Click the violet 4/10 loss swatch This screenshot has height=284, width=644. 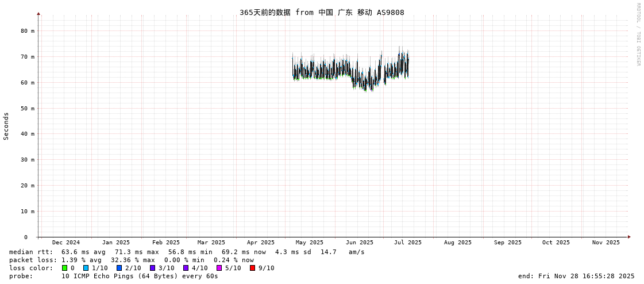tap(186, 268)
